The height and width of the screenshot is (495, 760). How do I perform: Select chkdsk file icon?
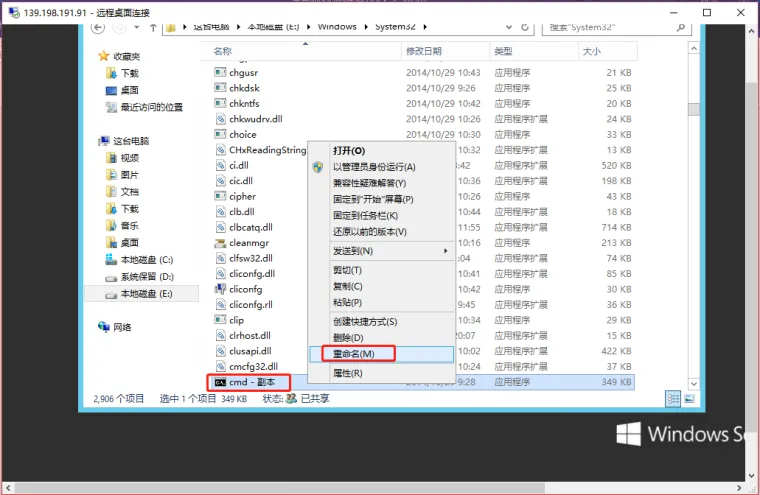point(220,88)
